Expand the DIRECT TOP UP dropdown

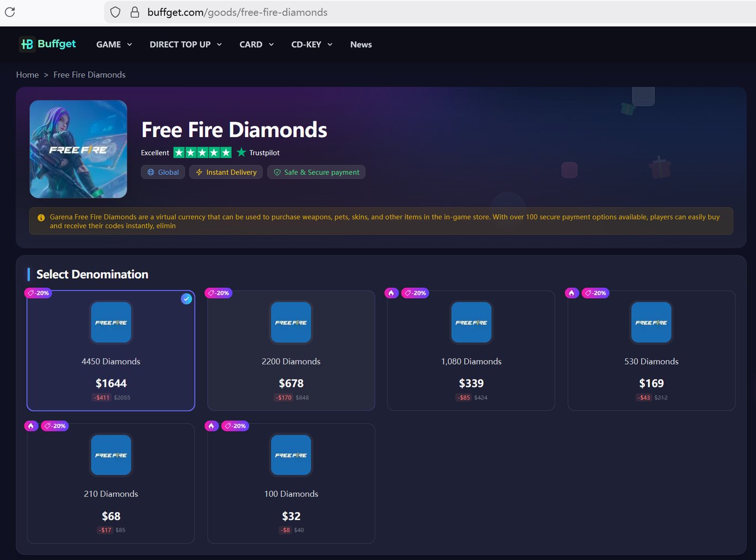(x=186, y=44)
